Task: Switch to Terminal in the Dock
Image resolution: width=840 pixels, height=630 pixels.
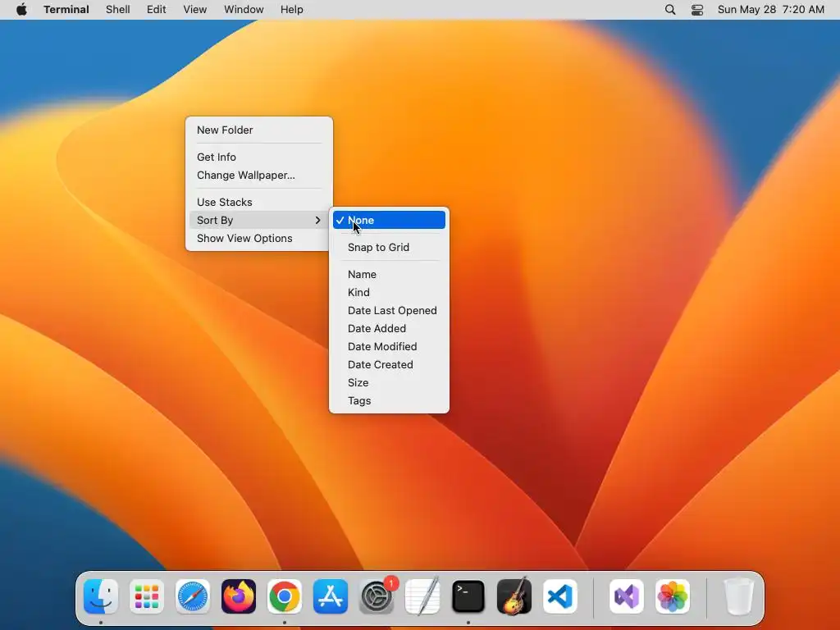Action: [x=468, y=596]
